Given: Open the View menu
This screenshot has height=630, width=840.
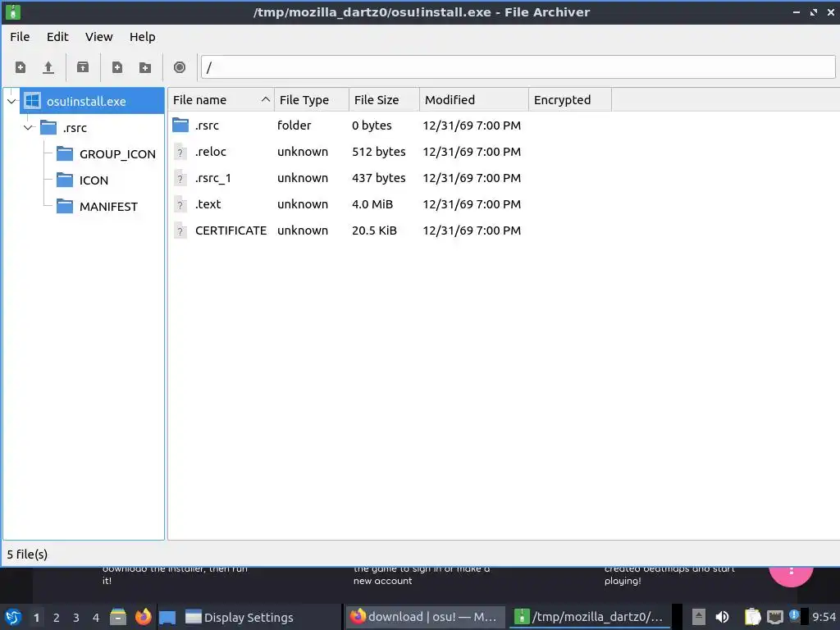Looking at the screenshot, I should [99, 37].
